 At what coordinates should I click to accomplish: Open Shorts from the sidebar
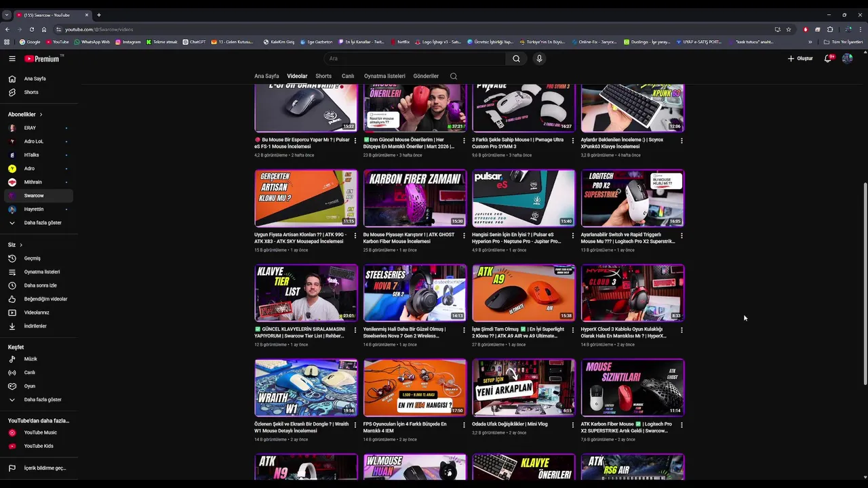coord(39,92)
